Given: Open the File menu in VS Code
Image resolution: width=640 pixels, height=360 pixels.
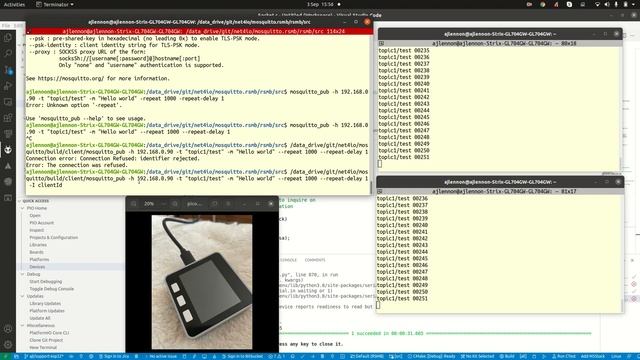Looking at the screenshot, I should [x=6, y=25].
